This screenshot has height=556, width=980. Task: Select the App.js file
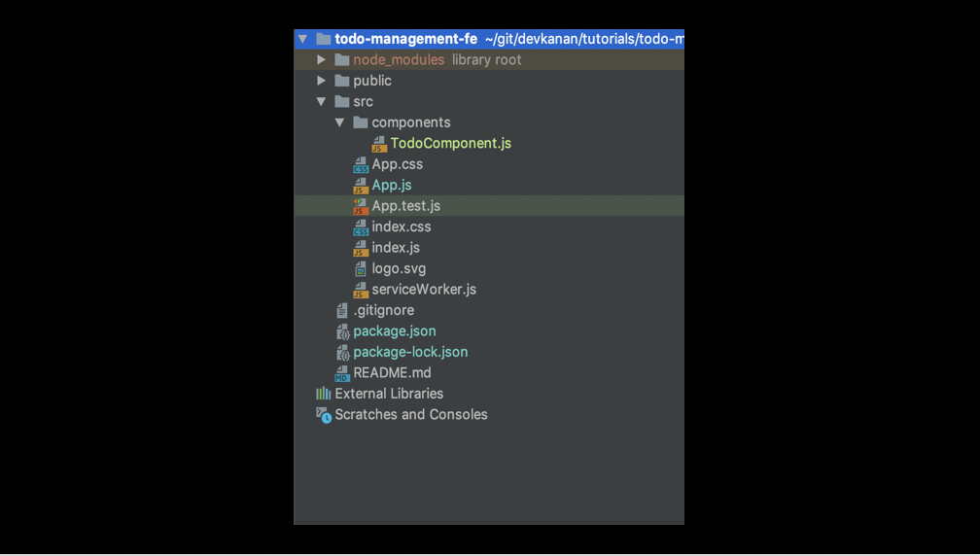click(x=392, y=186)
